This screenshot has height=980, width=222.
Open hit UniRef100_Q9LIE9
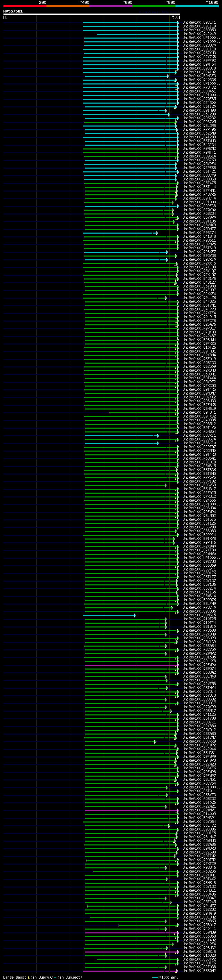pos(199,26)
